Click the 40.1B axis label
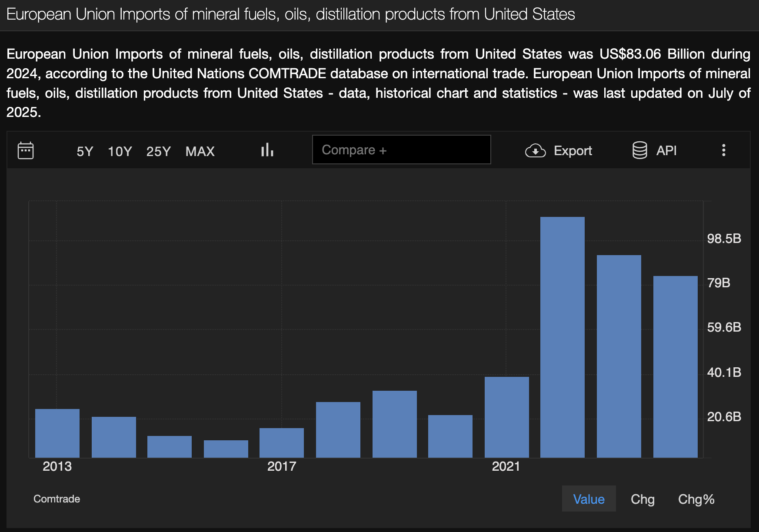The height and width of the screenshot is (532, 759). [724, 372]
